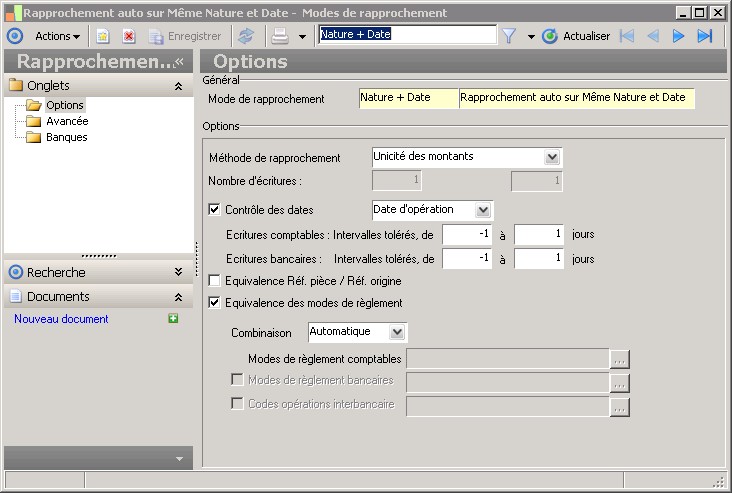The width and height of the screenshot is (732, 493).
Task: Click the Nouveau document link
Action: click(61, 319)
